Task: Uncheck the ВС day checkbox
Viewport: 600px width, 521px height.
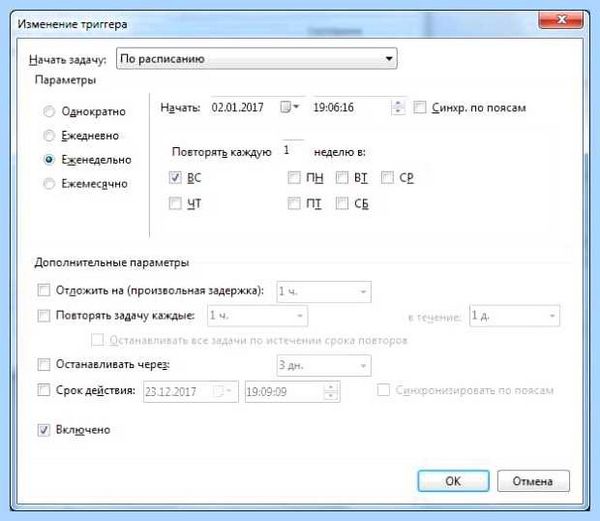Action: pos(175,177)
